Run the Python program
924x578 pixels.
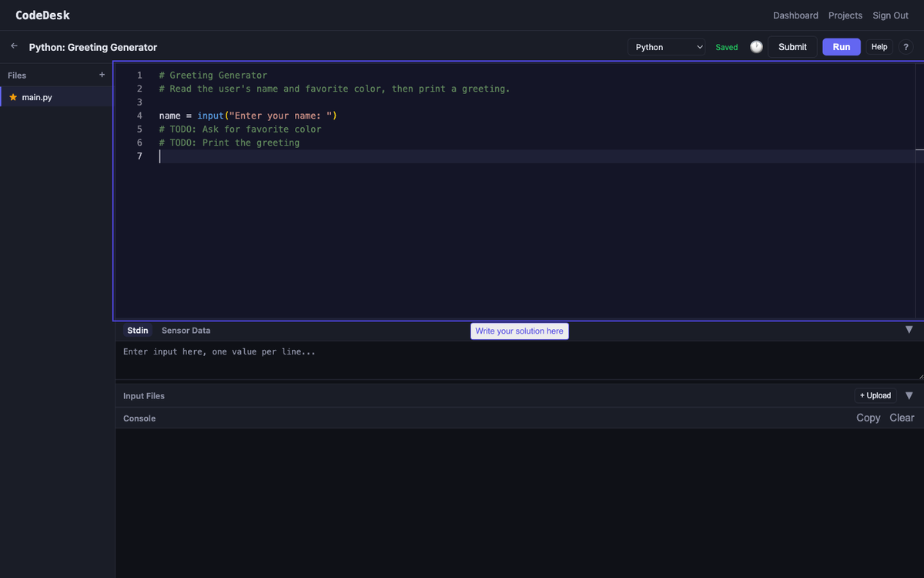[x=841, y=46]
